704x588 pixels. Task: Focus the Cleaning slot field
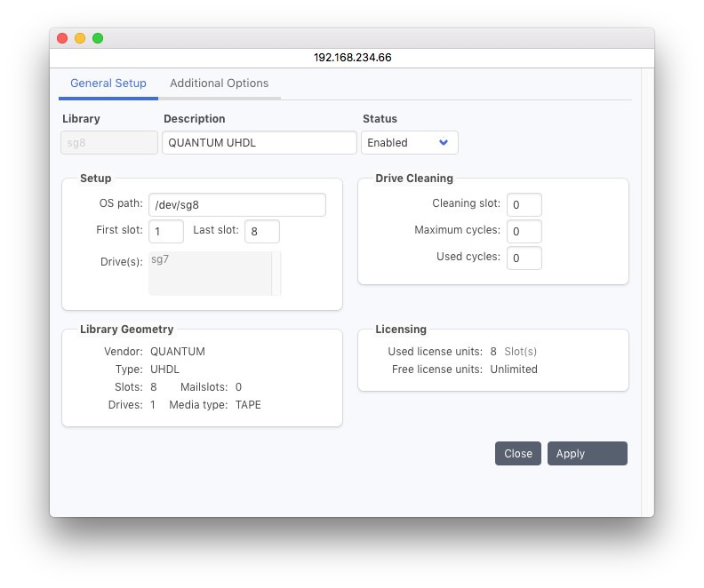click(x=524, y=205)
